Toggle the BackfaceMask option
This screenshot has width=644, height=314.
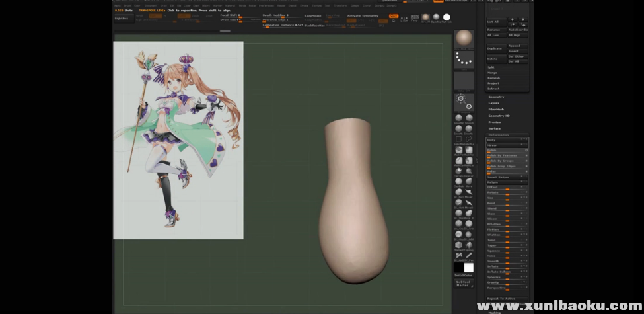[x=314, y=25]
